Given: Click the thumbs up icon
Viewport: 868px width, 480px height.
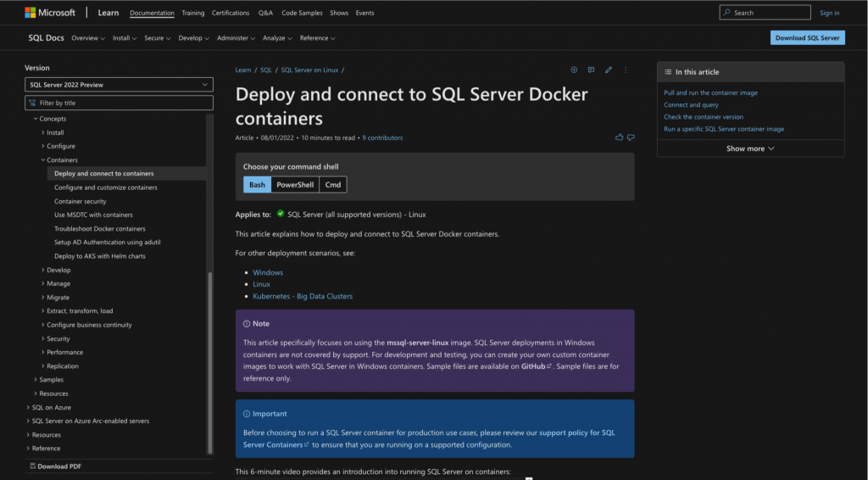Looking at the screenshot, I should pyautogui.click(x=619, y=137).
